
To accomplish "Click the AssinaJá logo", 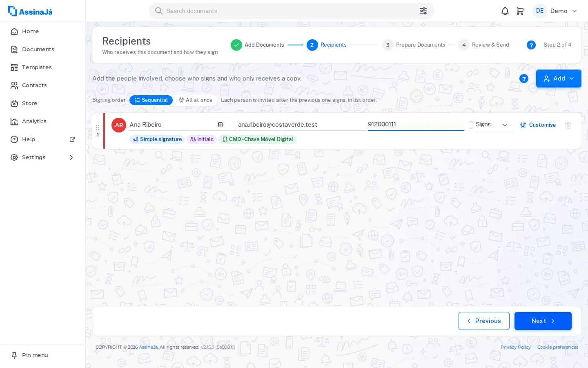I will point(30,11).
